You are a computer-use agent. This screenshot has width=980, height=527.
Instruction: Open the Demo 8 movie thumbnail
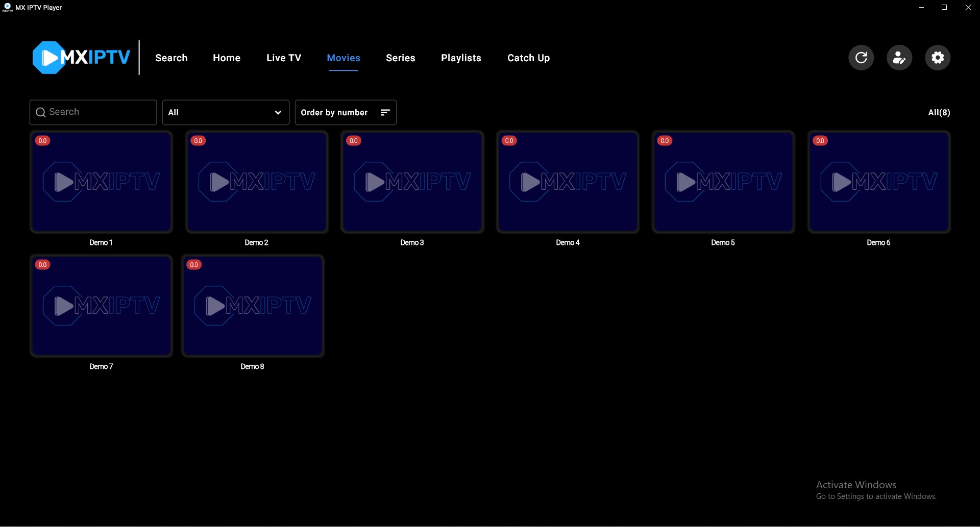[x=253, y=306]
